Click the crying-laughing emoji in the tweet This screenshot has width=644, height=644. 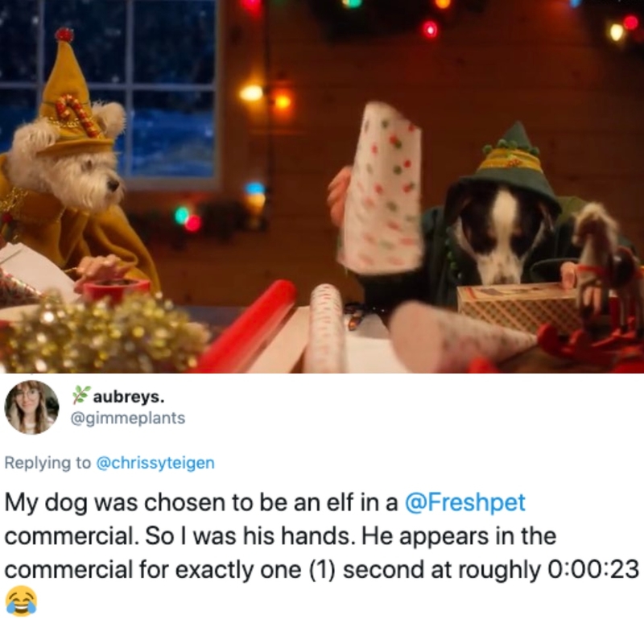tap(21, 601)
